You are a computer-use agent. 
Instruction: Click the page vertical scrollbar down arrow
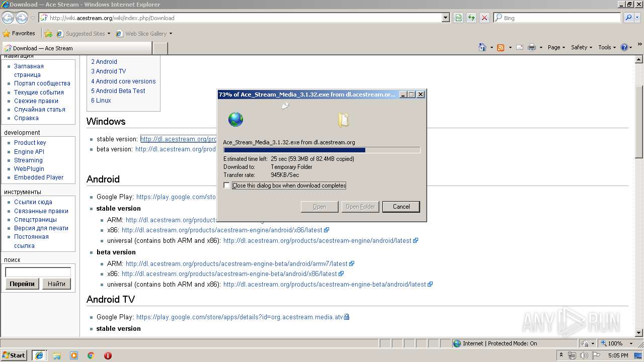click(639, 332)
